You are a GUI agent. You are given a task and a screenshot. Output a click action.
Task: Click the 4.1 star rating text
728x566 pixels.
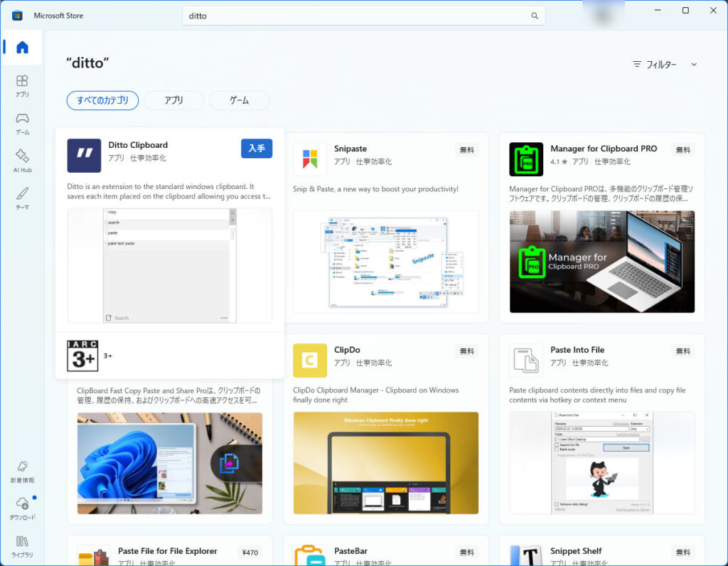tap(559, 161)
